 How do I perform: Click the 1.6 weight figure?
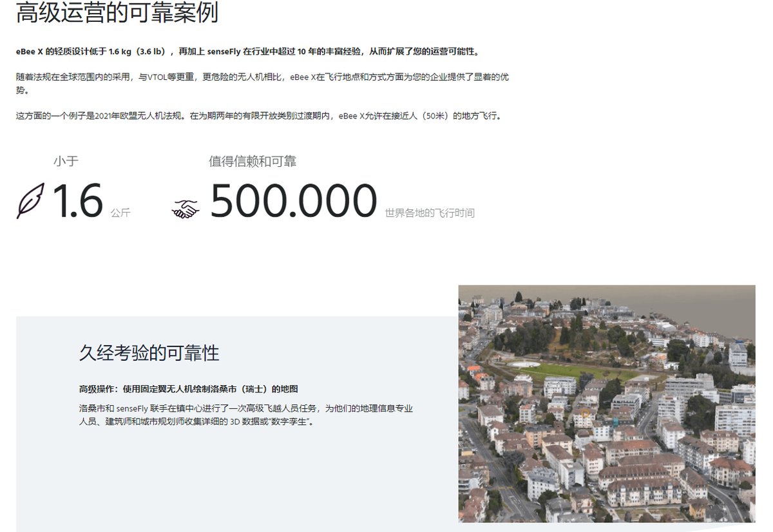click(77, 201)
